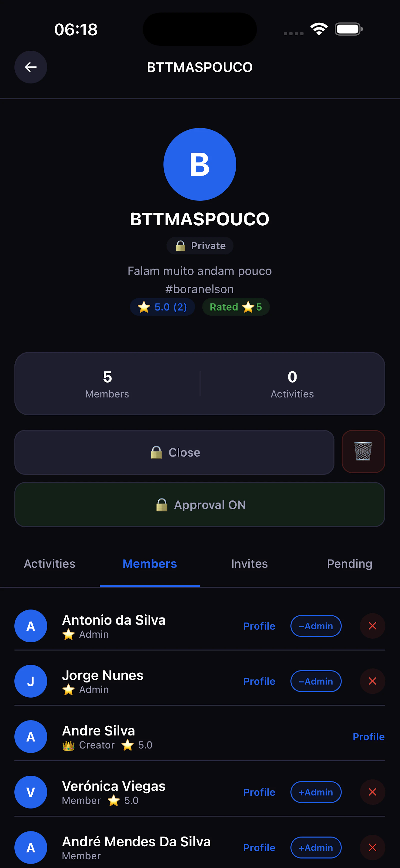Open the Invites tab

coord(249,563)
